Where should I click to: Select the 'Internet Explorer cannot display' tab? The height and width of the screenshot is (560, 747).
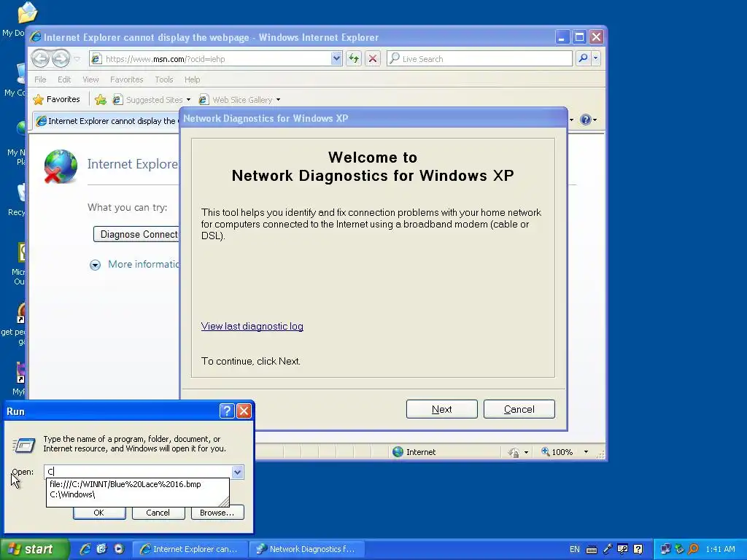click(107, 120)
